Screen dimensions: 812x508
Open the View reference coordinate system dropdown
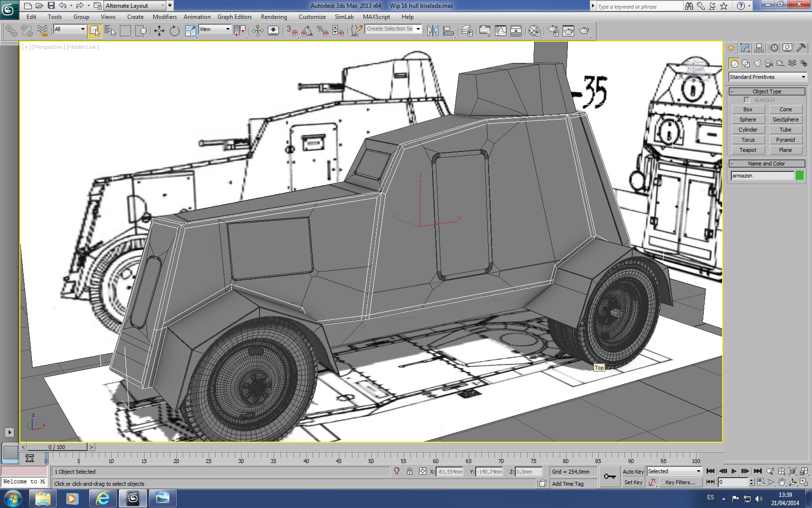point(215,30)
